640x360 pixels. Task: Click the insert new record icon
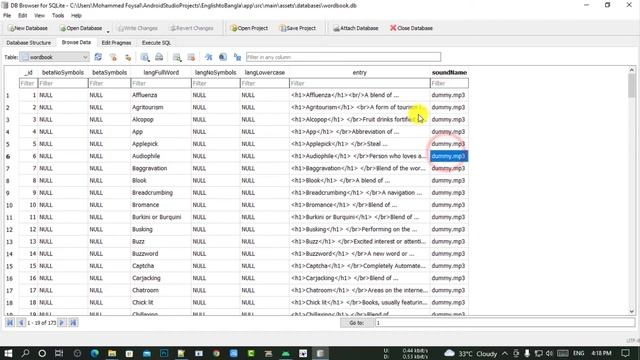point(177,57)
